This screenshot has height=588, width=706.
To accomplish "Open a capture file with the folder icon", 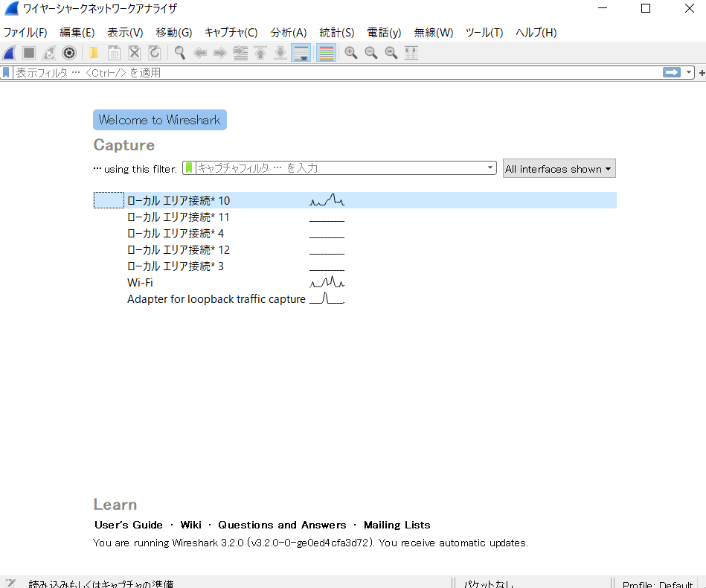I will [94, 53].
